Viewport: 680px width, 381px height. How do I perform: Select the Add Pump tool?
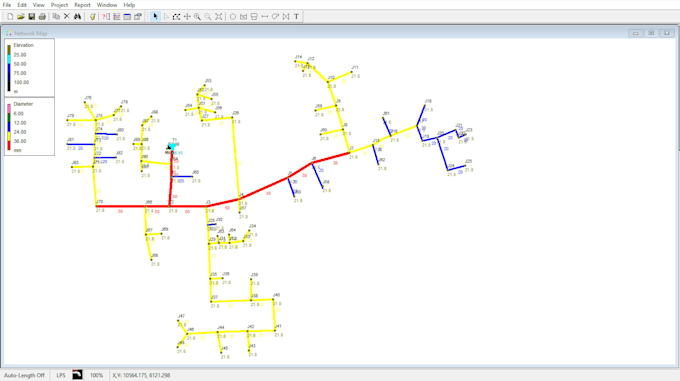pyautogui.click(x=275, y=16)
